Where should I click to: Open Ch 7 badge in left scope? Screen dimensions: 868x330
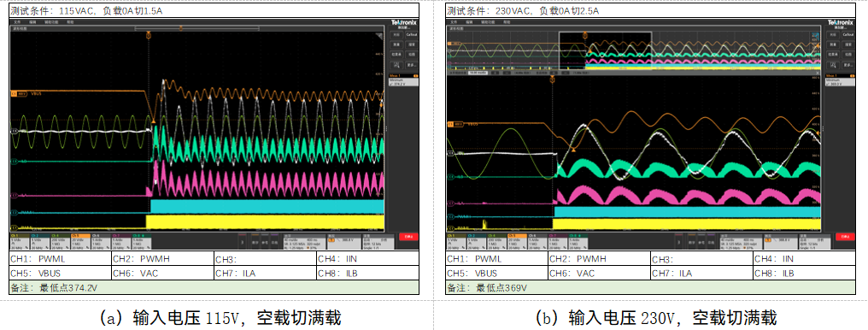(x=121, y=241)
